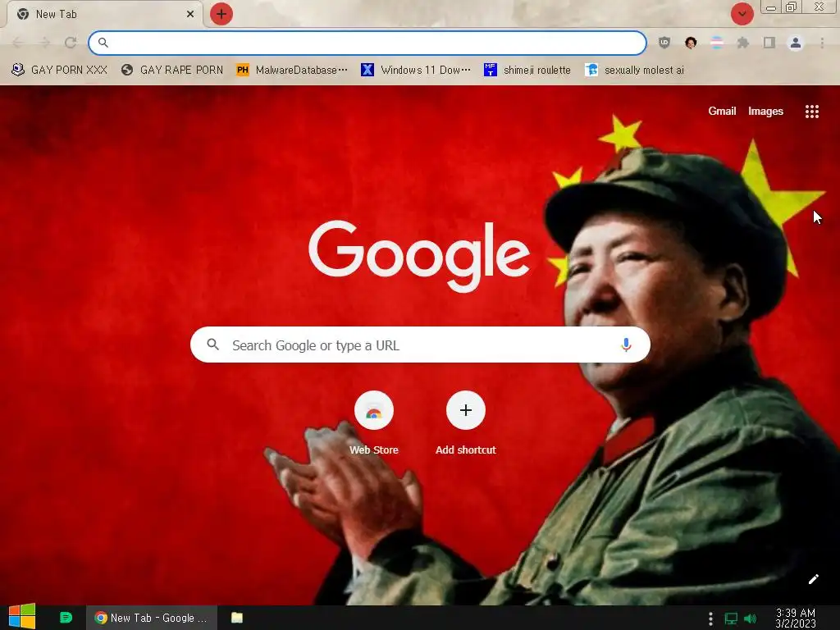Open the Chrome three-dot menu

[x=822, y=43]
